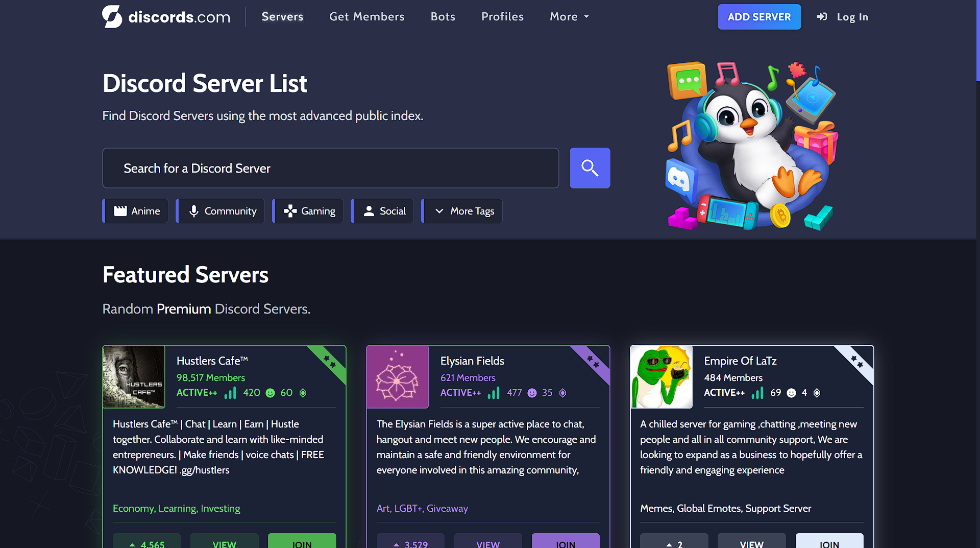Click the Gaming controller icon
980x548 pixels.
click(290, 211)
